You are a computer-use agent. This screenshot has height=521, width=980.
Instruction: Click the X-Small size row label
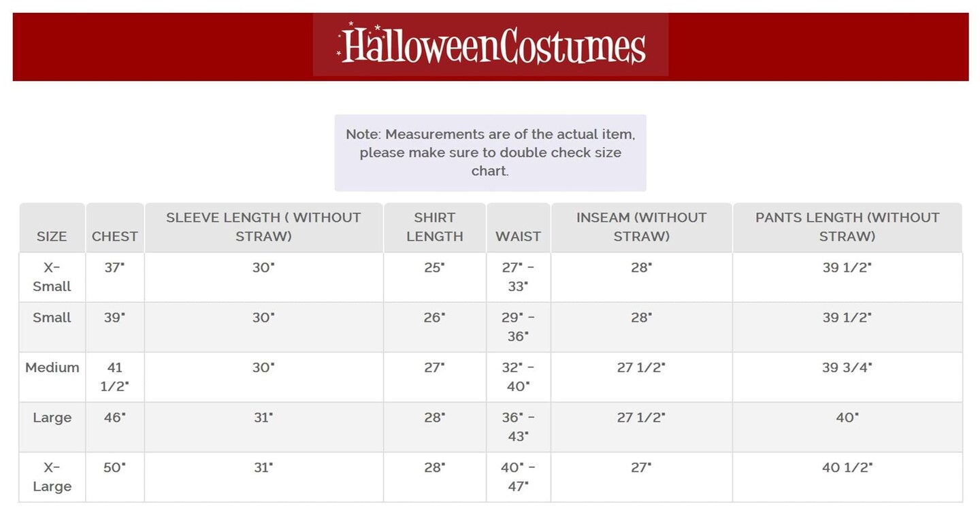[52, 277]
